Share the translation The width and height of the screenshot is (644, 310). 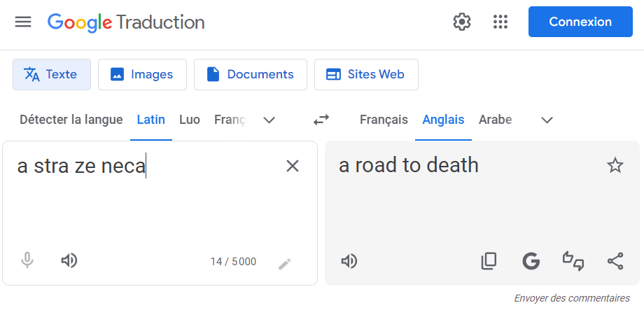615,262
